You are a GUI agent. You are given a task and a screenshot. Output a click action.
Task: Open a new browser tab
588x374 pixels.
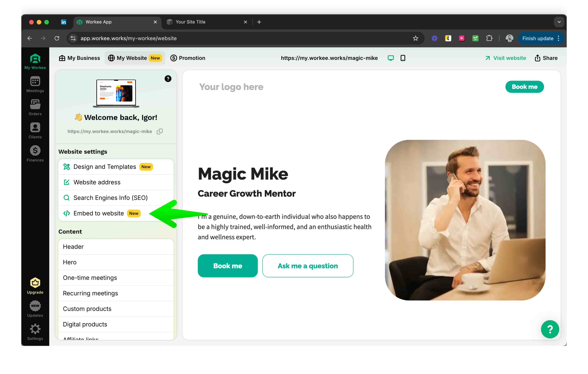tap(259, 22)
